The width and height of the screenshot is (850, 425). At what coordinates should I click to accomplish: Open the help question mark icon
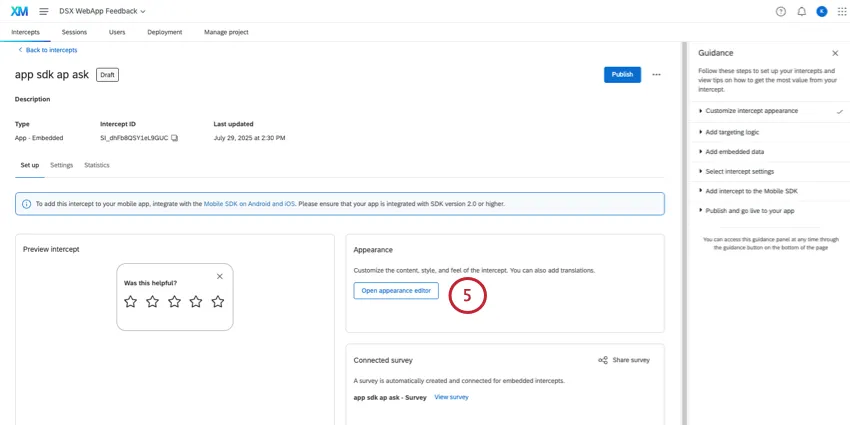[x=781, y=11]
